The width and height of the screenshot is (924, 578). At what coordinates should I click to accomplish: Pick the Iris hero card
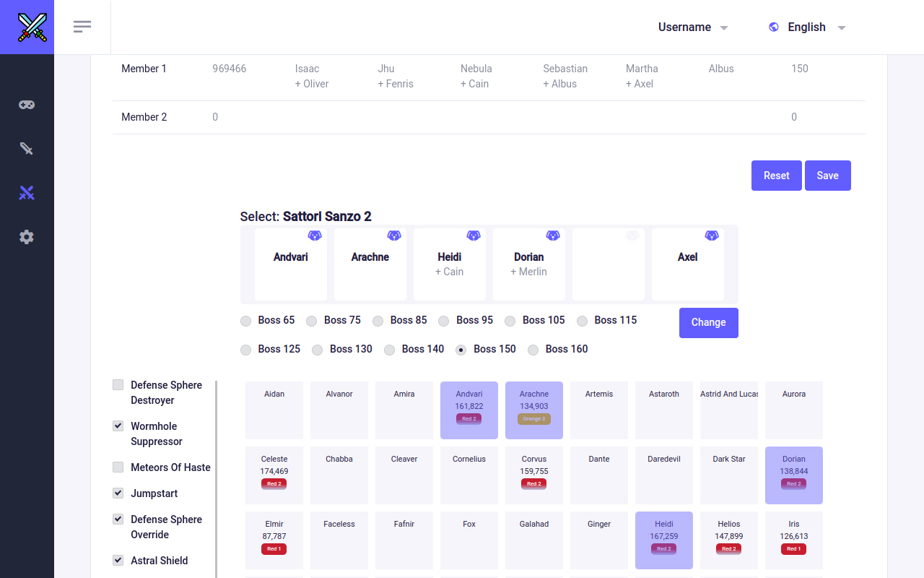tap(794, 540)
